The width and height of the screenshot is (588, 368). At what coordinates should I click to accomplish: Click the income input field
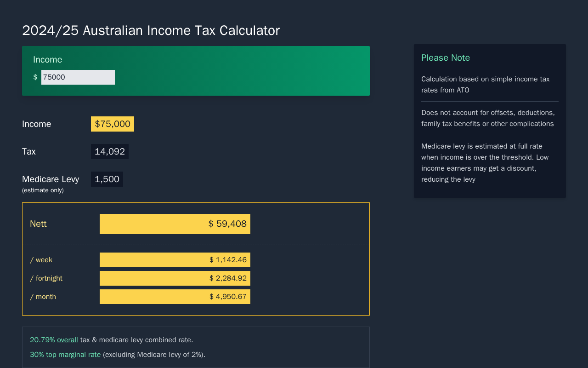coord(78,77)
